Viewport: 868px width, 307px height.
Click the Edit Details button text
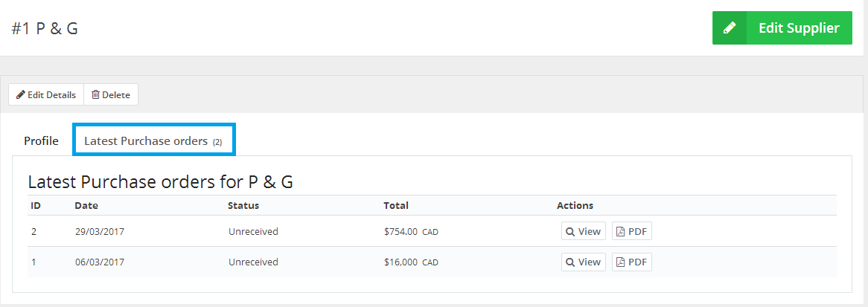point(51,94)
